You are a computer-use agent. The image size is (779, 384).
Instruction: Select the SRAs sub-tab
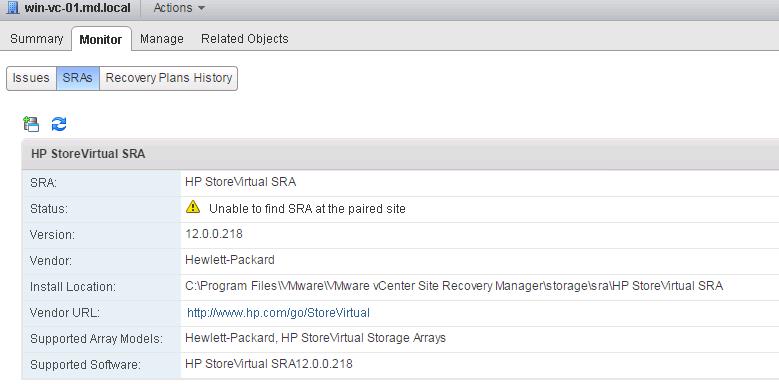(x=78, y=78)
